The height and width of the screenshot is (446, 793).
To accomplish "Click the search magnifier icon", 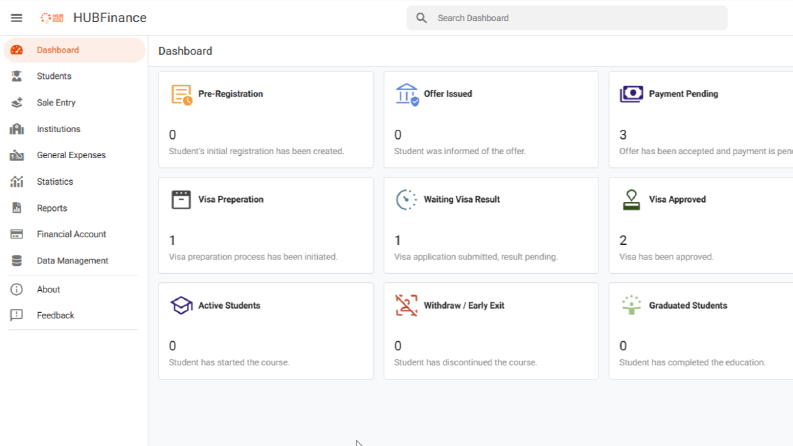I will [x=421, y=18].
